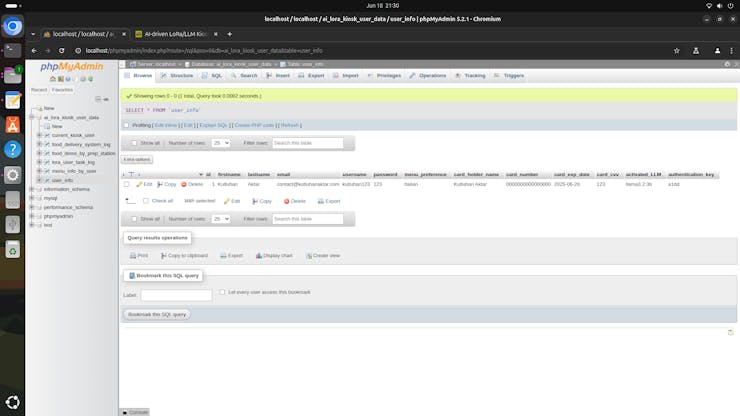Viewport: 740px width, 416px height.
Task: Open the Console bar at the bottom
Action: click(x=135, y=412)
